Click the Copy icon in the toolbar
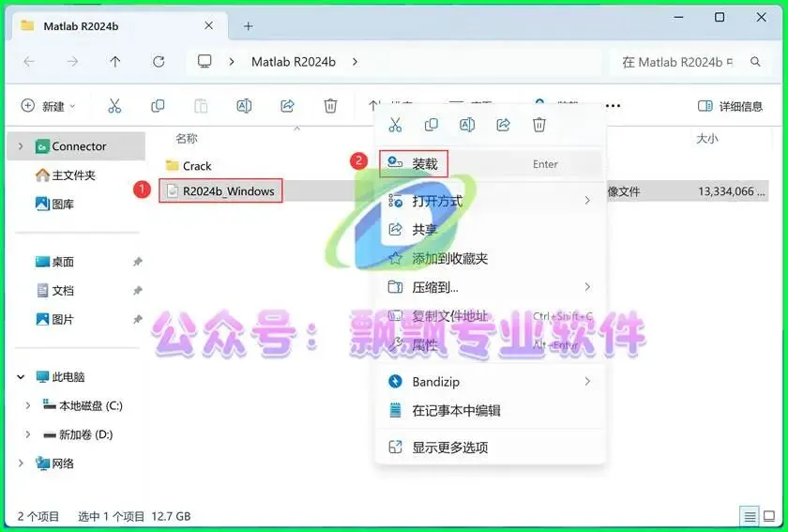 pos(158,106)
